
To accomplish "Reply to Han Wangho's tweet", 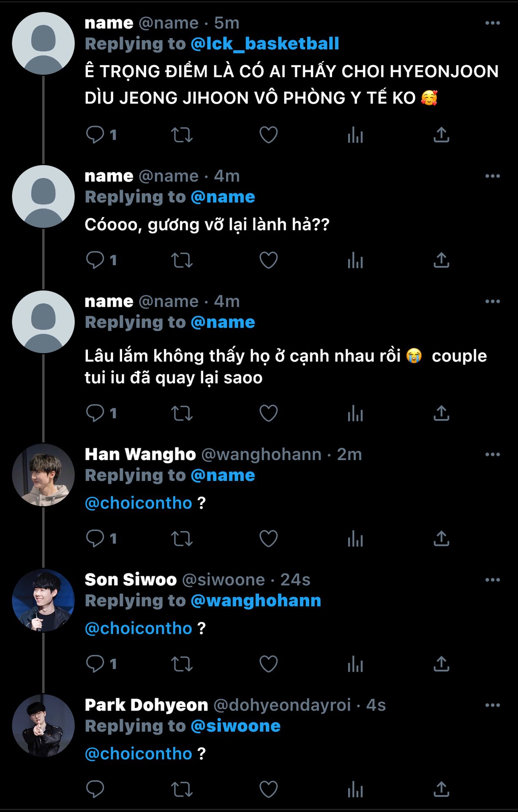I will pyautogui.click(x=95, y=538).
